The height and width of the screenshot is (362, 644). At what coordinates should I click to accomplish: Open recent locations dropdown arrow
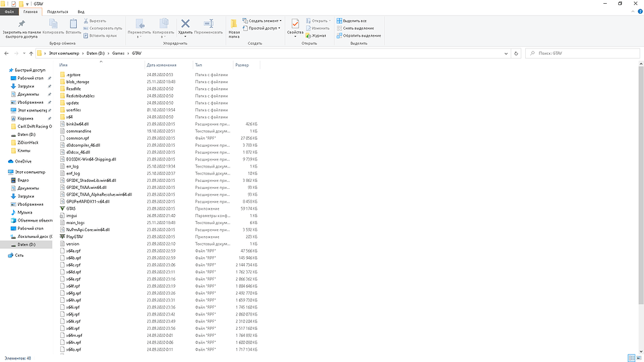[24, 53]
